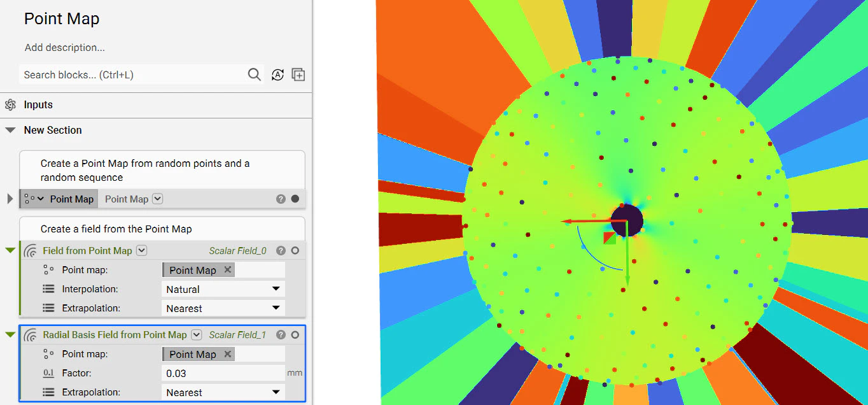
Task: Click the add-block icon beside the search bar
Action: click(x=298, y=75)
